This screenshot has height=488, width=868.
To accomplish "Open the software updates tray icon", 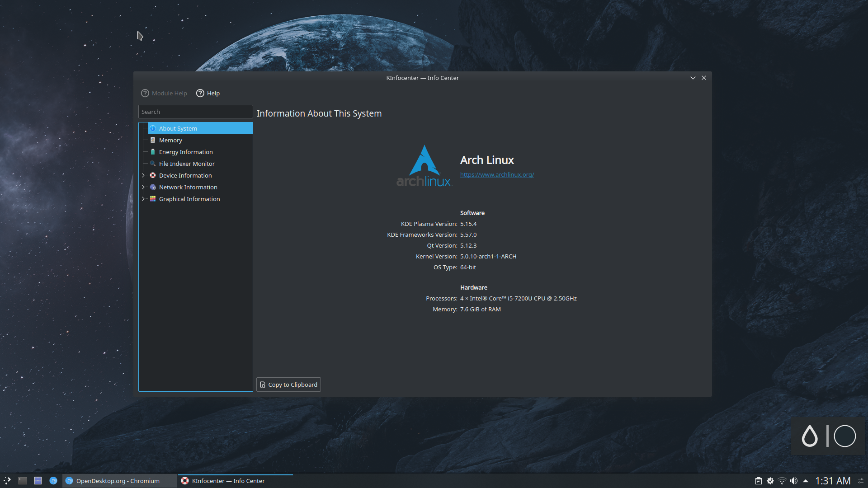I will click(770, 481).
